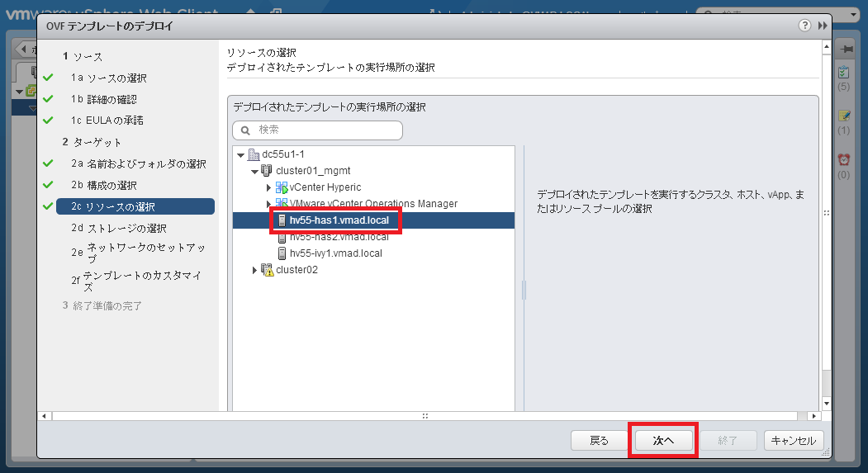Image resolution: width=868 pixels, height=473 pixels.
Task: Select step 2c リソースの選択
Action: click(135, 206)
